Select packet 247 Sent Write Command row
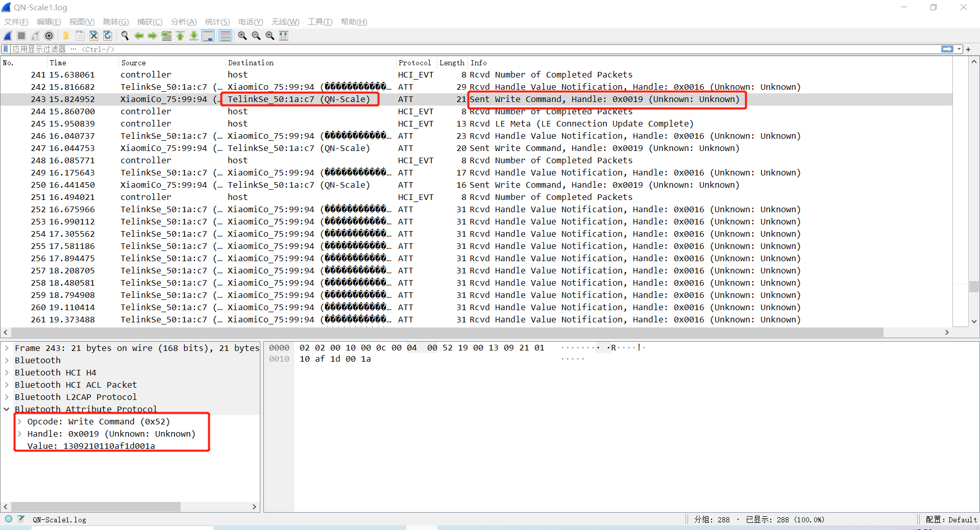This screenshot has height=530, width=980. (x=476, y=148)
